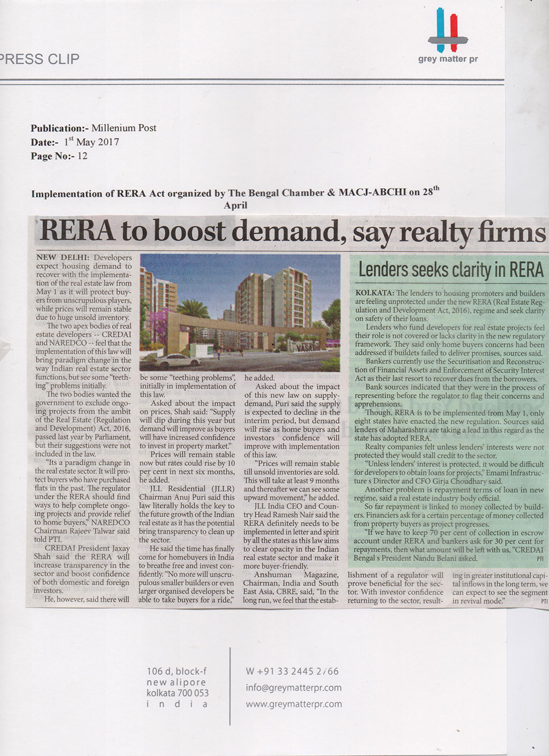Viewport: 549px width, 756px height.
Task: Click the 'Another problem is repayment terms' sentence
Action: [x=449, y=494]
